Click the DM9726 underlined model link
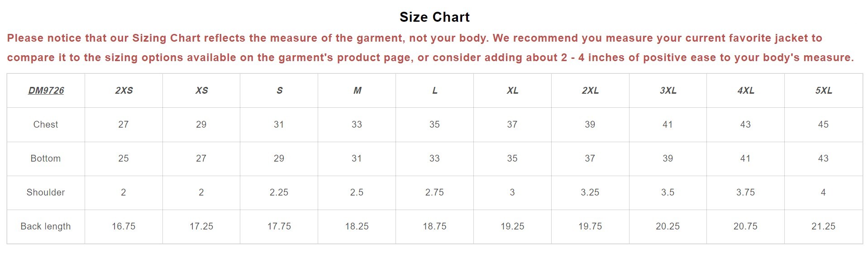 [46, 91]
